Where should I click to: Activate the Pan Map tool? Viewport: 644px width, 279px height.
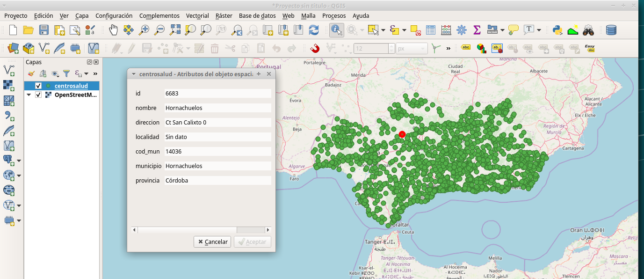(x=114, y=29)
